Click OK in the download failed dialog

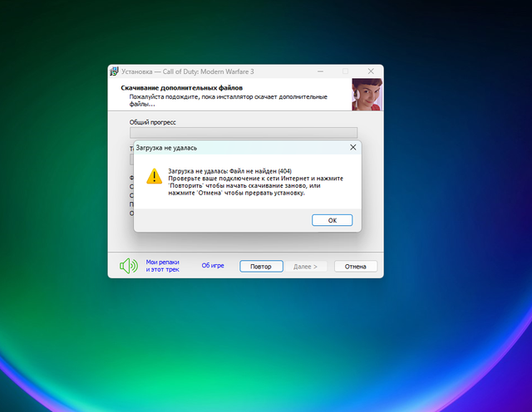[332, 220]
